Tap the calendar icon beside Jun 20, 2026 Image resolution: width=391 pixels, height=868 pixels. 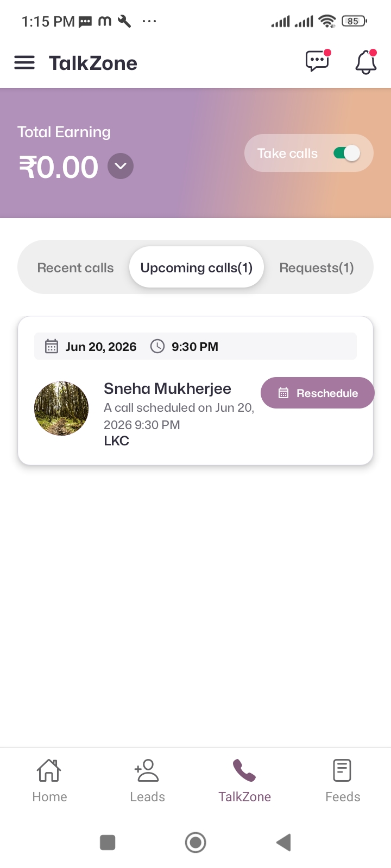pos(52,347)
